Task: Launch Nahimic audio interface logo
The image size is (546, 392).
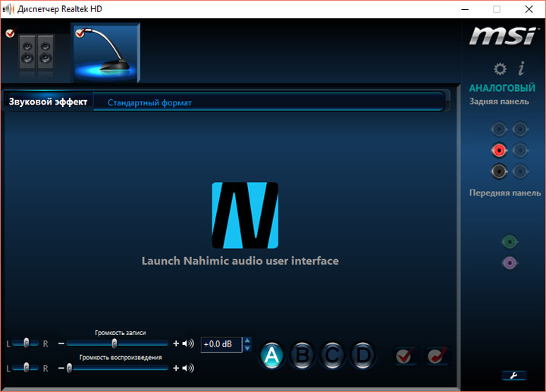Action: click(x=245, y=215)
